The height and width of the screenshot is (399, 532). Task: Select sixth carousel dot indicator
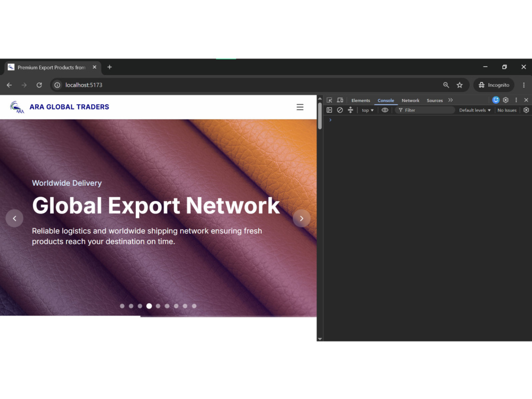(167, 306)
